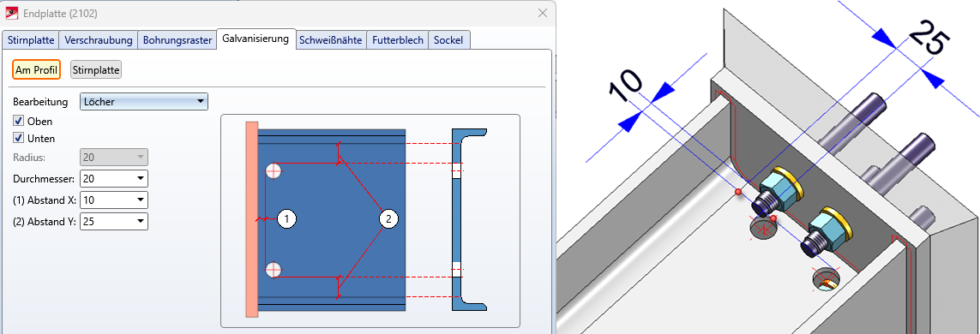This screenshot has width=980, height=334.
Task: Choose the Am Profil button
Action: coord(36,70)
